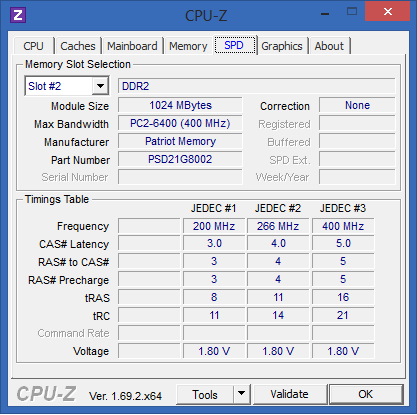Click the Validate button
Image resolution: width=417 pixels, height=415 pixels.
[x=289, y=394]
